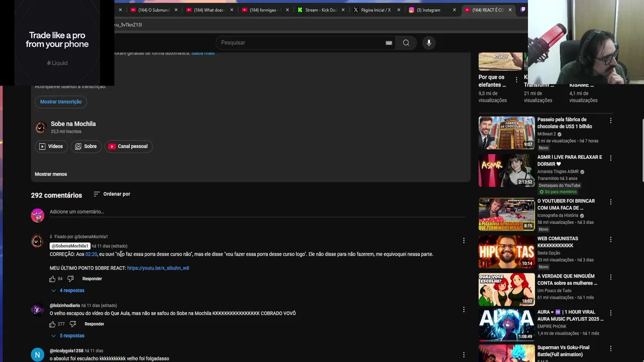The height and width of the screenshot is (362, 644).
Task: Click the browser address bar URL
Action: [x=128, y=25]
